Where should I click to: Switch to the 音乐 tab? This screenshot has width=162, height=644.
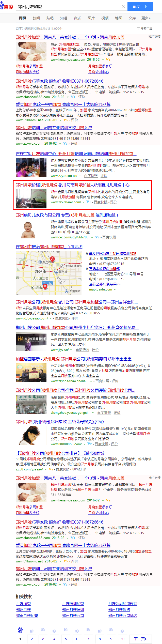pos(77,18)
